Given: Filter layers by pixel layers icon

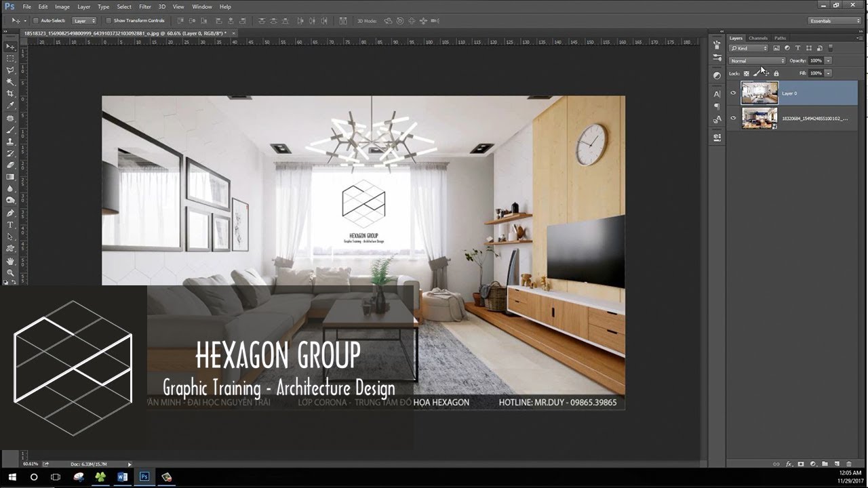Looking at the screenshot, I should pos(776,48).
